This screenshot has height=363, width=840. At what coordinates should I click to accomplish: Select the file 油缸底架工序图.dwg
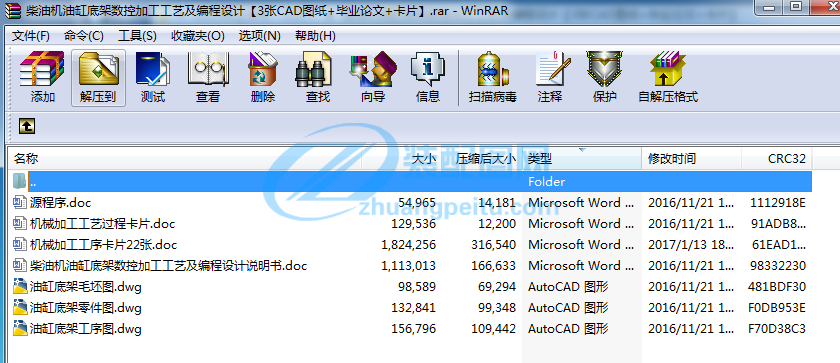click(x=86, y=329)
